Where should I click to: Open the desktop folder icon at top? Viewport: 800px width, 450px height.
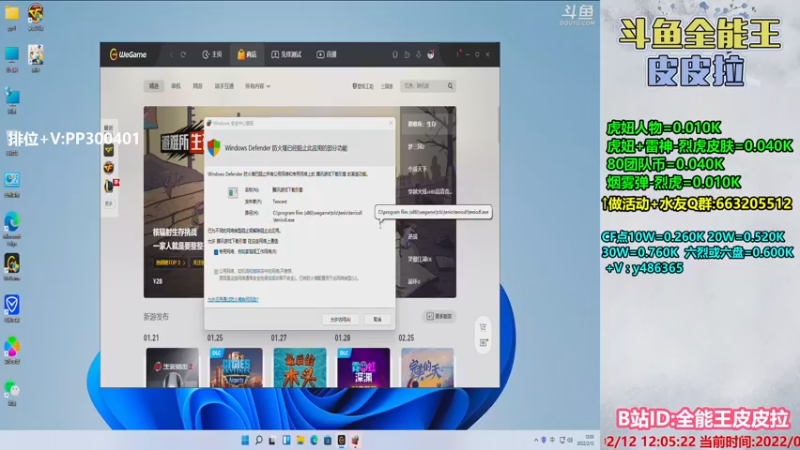[x=12, y=18]
